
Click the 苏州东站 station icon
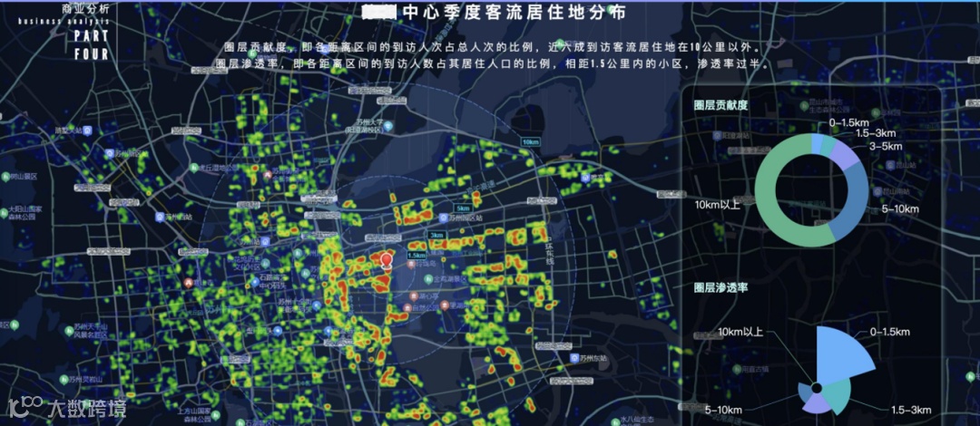573,357
